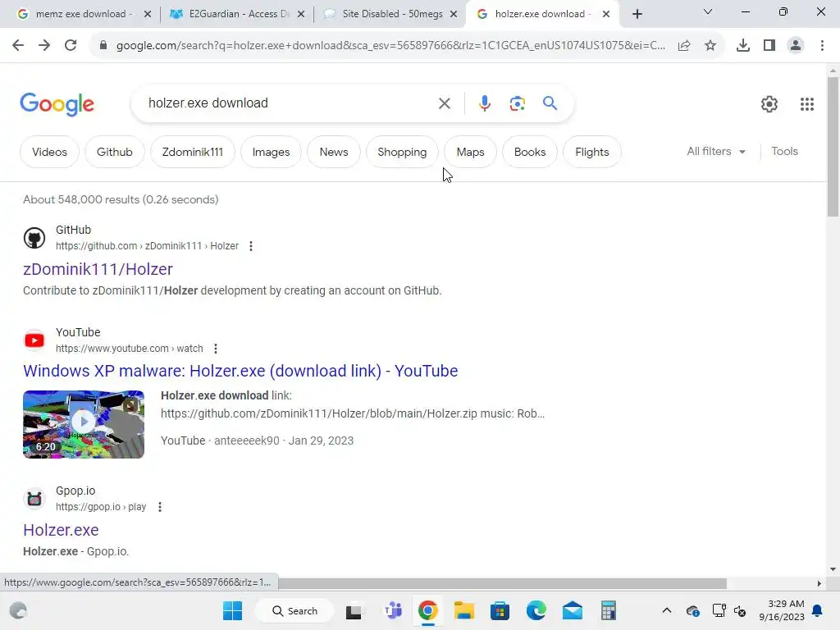This screenshot has height=630, width=840.
Task: Open more options for the GitHub result
Action: (x=251, y=246)
